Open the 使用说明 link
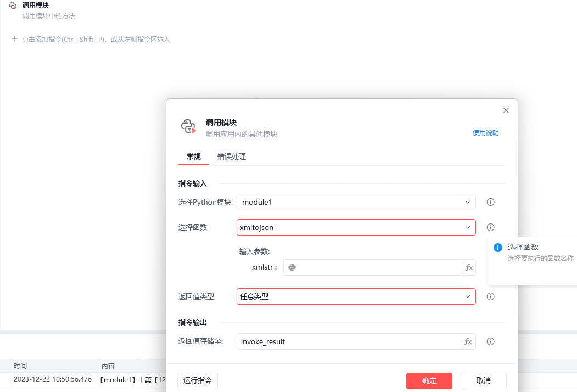The height and width of the screenshot is (392, 577). point(485,133)
